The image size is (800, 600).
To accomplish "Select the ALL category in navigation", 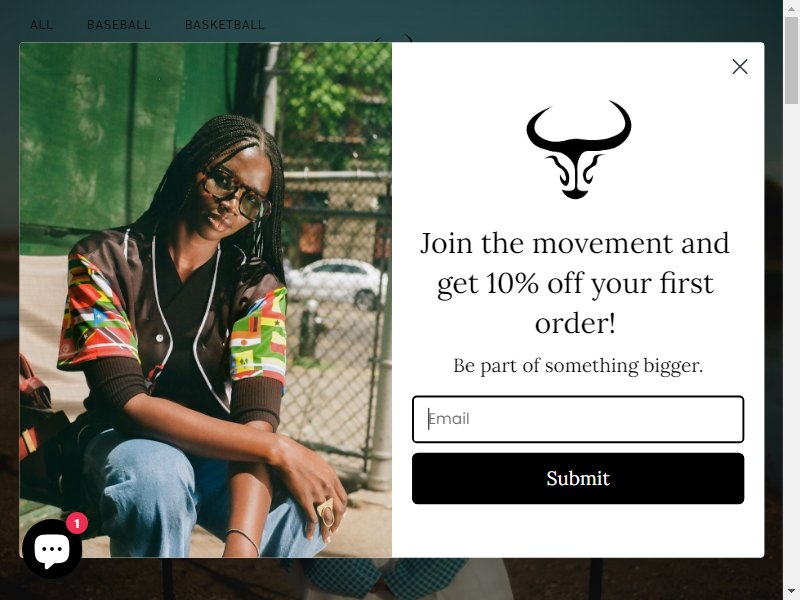I will (x=41, y=24).
